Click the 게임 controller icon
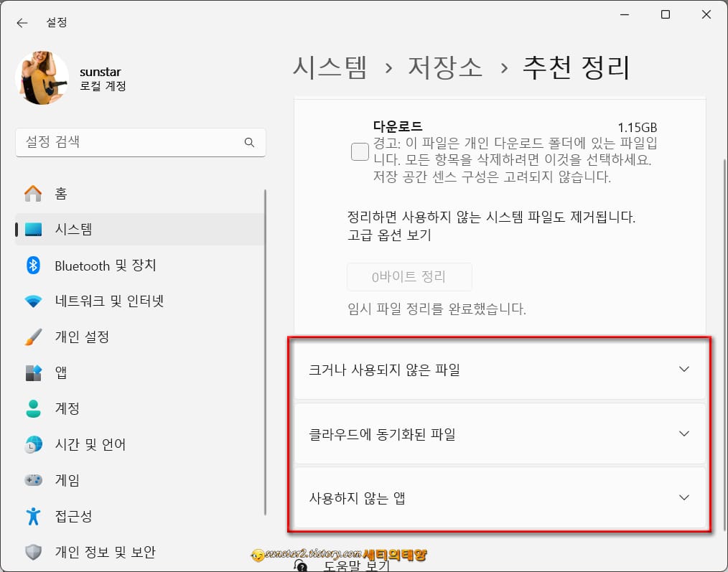 pyautogui.click(x=32, y=480)
